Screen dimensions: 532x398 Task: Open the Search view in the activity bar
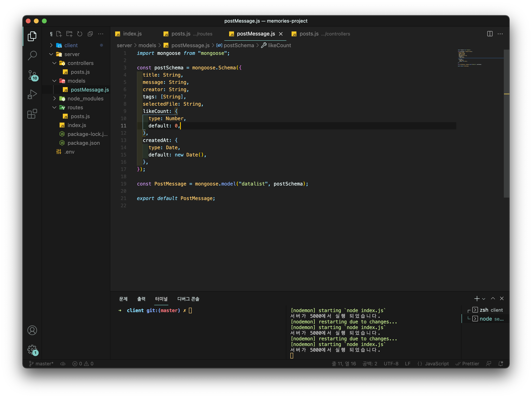pos(32,55)
